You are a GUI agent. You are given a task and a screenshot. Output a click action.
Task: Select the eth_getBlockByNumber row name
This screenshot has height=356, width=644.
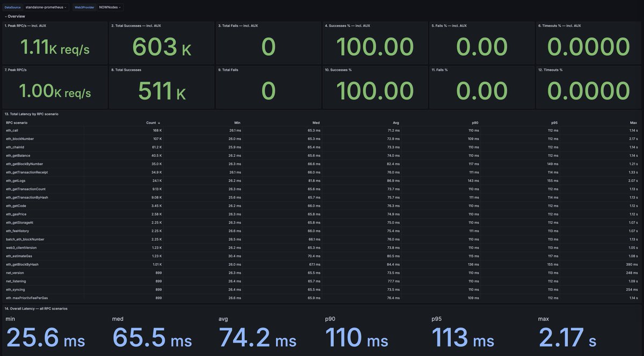click(24, 164)
